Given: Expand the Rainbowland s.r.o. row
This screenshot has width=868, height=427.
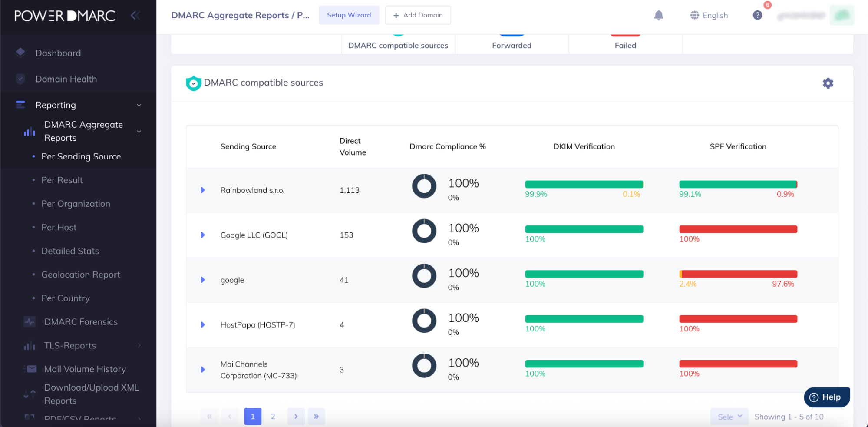Looking at the screenshot, I should 203,190.
